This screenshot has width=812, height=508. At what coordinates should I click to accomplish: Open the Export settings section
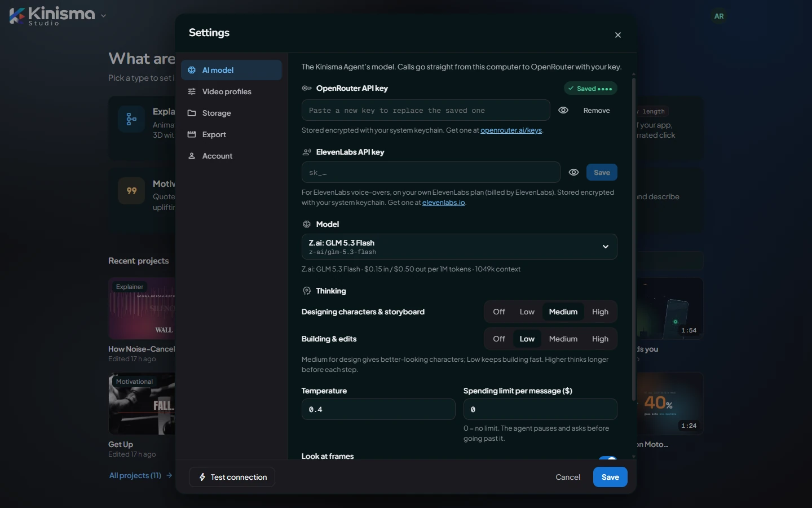(231, 134)
